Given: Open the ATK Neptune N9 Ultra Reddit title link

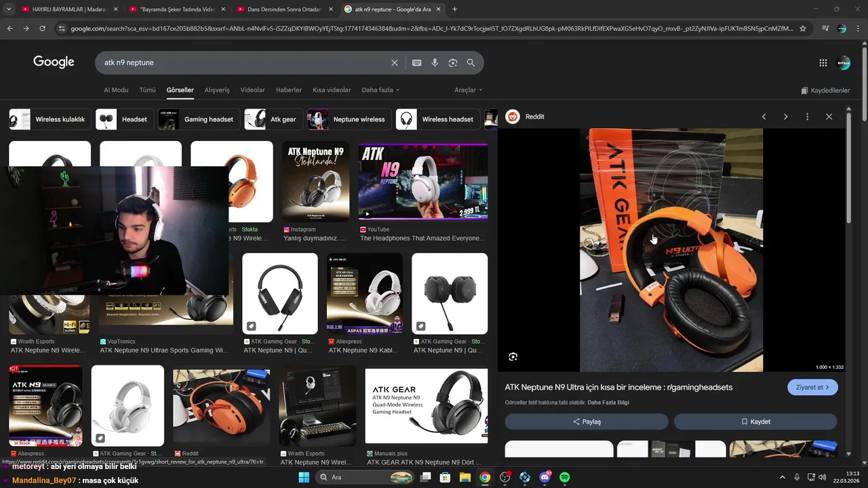Looking at the screenshot, I should point(618,388).
